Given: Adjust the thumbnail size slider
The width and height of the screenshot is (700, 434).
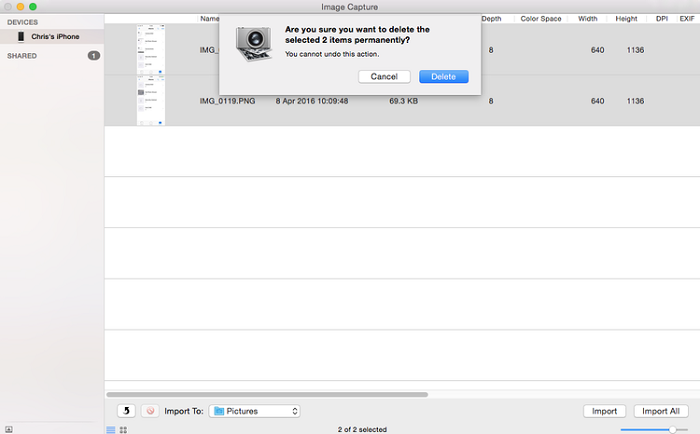Looking at the screenshot, I should pos(672,429).
